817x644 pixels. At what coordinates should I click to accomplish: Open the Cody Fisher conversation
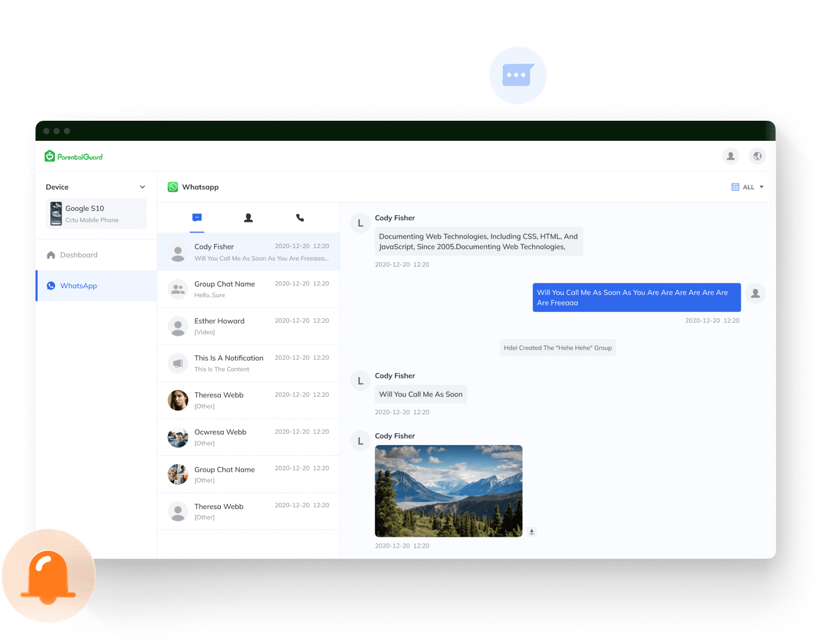(x=248, y=252)
